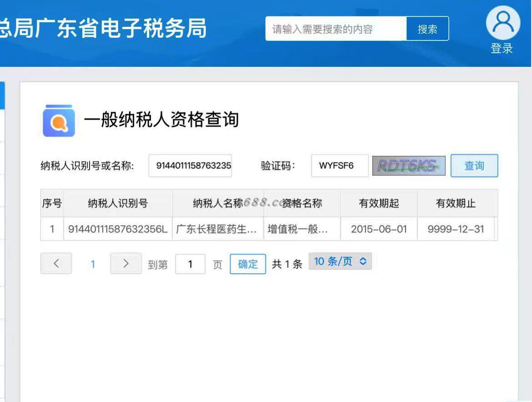
Task: Click the taxpayer query page icon
Action: pyautogui.click(x=59, y=121)
